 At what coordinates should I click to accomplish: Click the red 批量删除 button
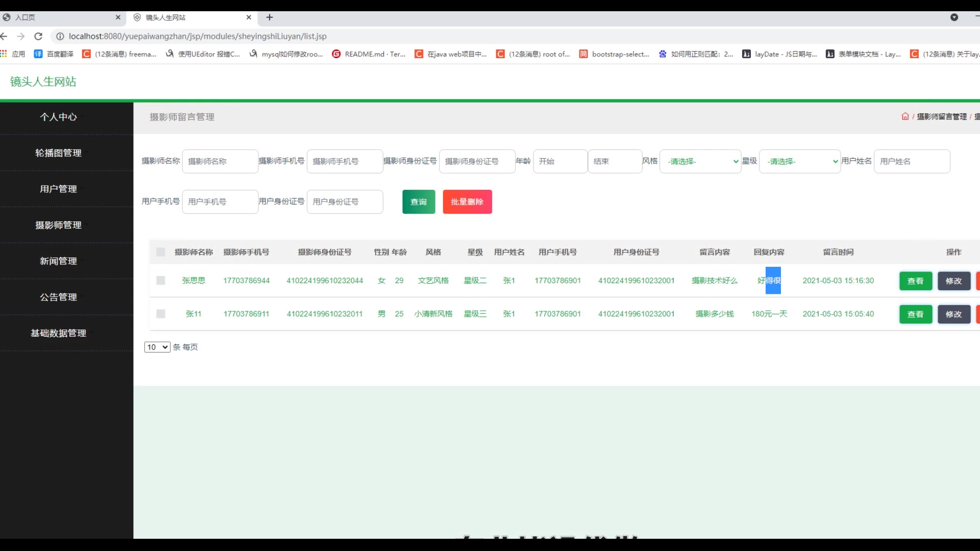point(467,202)
